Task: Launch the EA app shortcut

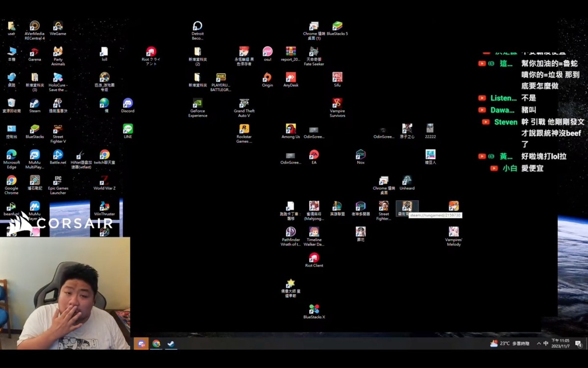Action: tap(314, 157)
